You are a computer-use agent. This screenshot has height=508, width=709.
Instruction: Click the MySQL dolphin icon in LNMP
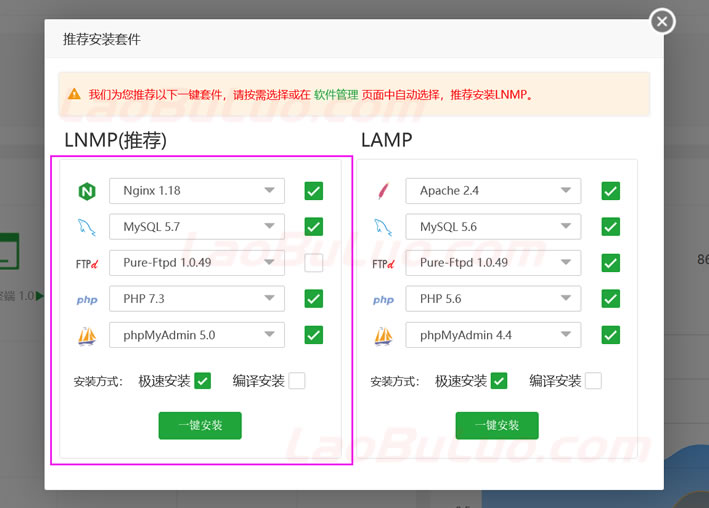point(87,227)
